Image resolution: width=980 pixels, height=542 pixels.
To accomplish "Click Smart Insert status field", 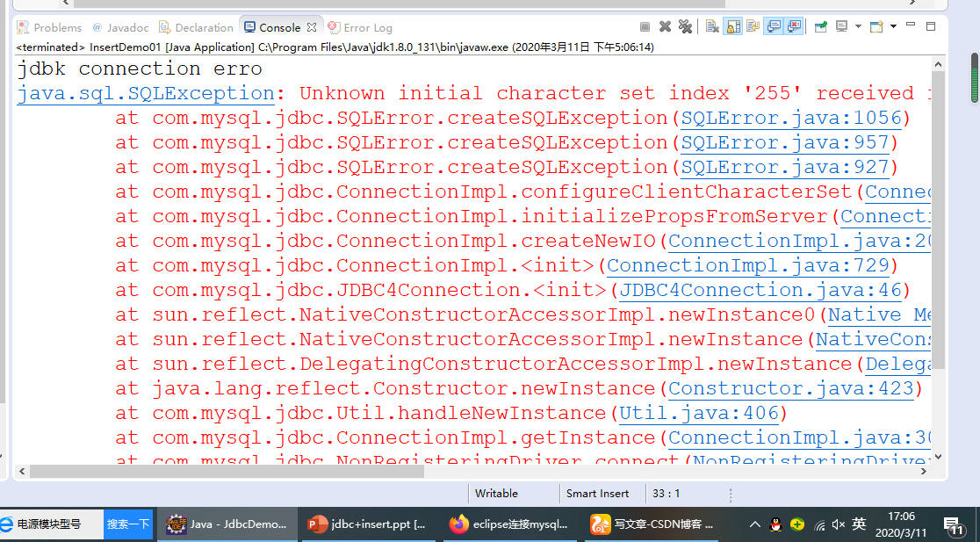I will 597,493.
